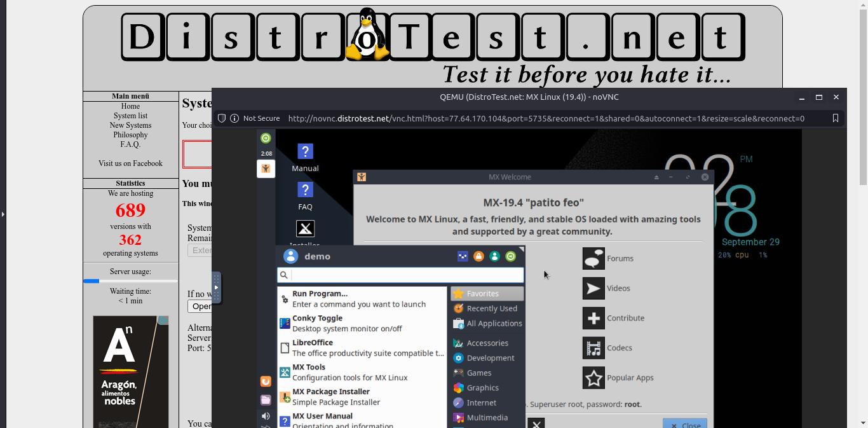Select the Recently Used category
The image size is (868, 428).
point(487,308)
